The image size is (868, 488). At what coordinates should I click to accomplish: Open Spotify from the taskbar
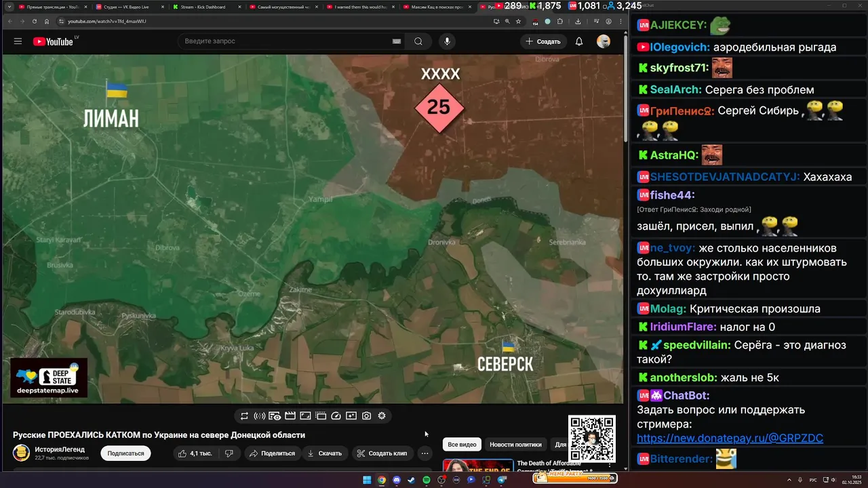click(427, 480)
